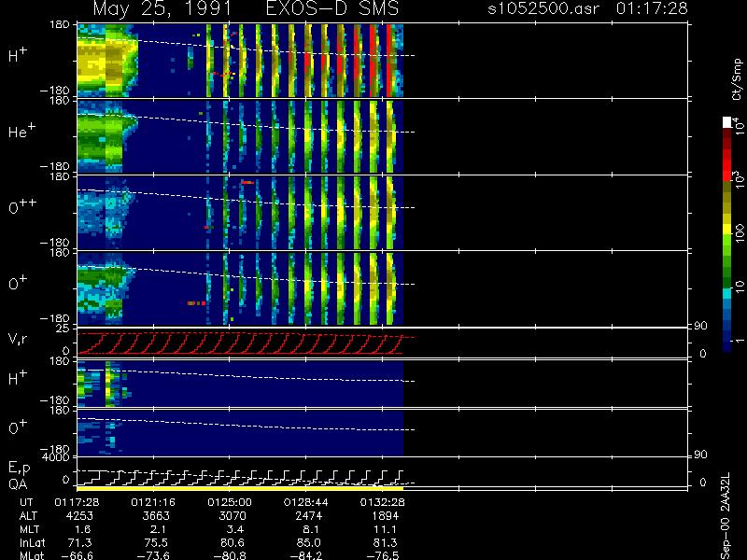Click the altitude value '4253'
Viewport: 747px width, 560px height.
point(80,516)
